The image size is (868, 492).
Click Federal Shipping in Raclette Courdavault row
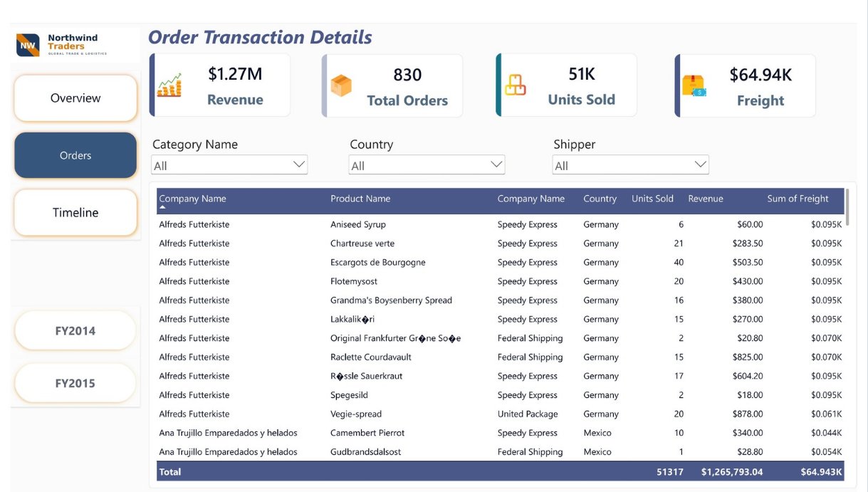(x=530, y=357)
